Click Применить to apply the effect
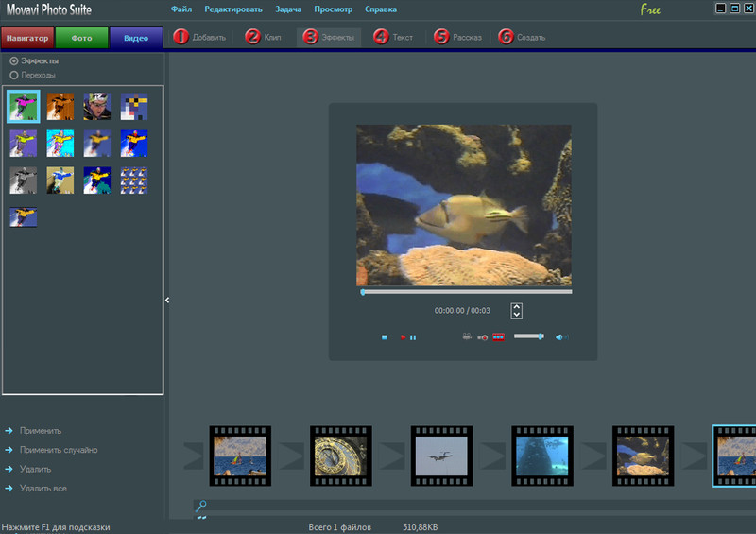The height and width of the screenshot is (534, 756). (x=41, y=431)
